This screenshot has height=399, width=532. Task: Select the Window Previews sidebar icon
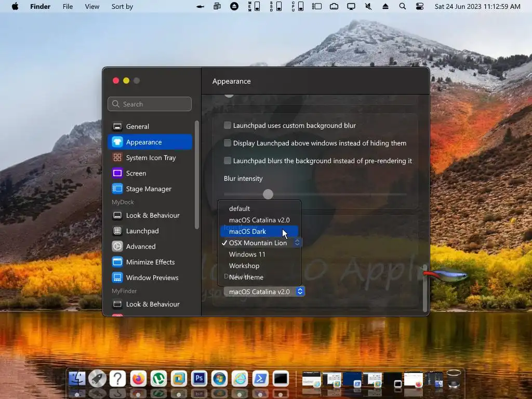point(117,277)
